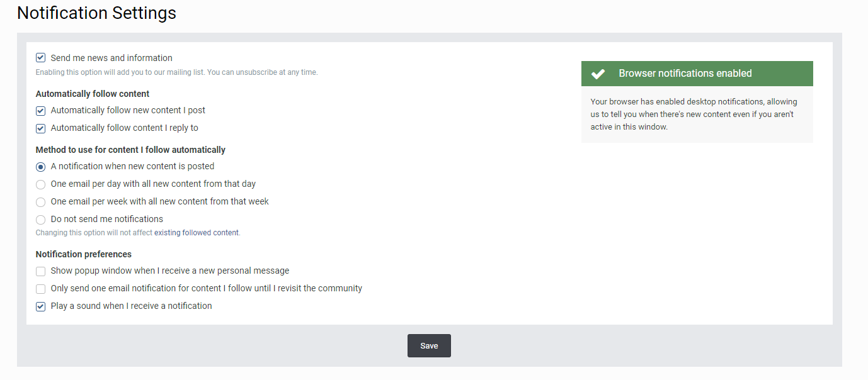Uncheck Send me news and information
868x380 pixels.
point(41,58)
